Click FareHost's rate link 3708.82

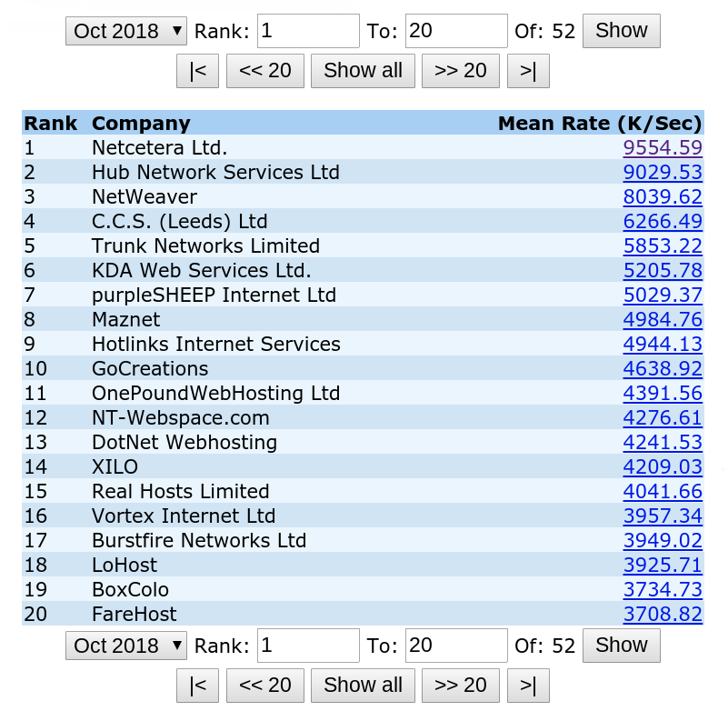pos(663,614)
